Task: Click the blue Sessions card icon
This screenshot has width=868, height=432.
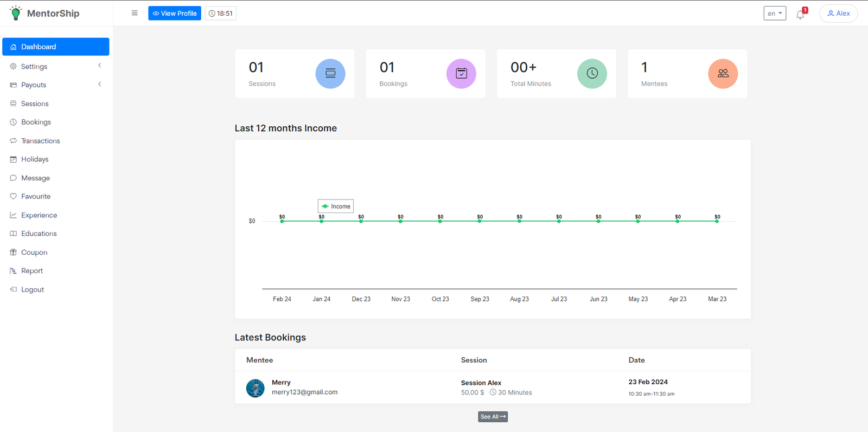Action: (x=330, y=74)
